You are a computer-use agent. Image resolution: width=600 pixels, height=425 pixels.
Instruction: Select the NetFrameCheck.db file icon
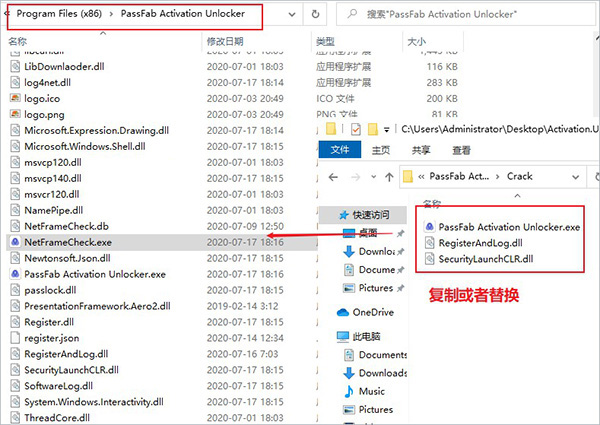[15, 226]
